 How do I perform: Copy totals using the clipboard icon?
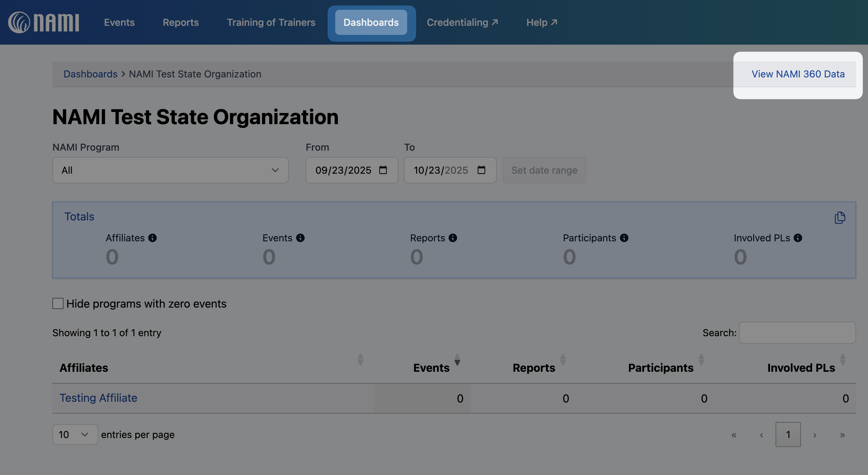coord(839,218)
